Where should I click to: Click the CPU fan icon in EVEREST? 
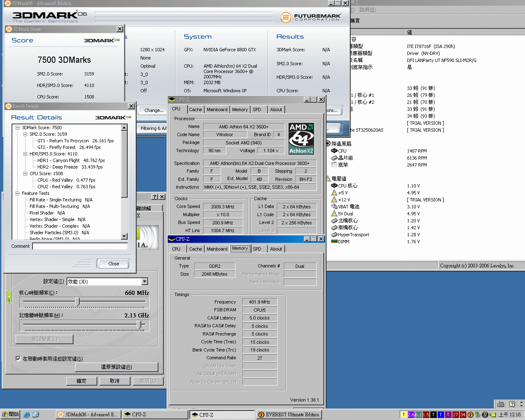pyautogui.click(x=334, y=151)
